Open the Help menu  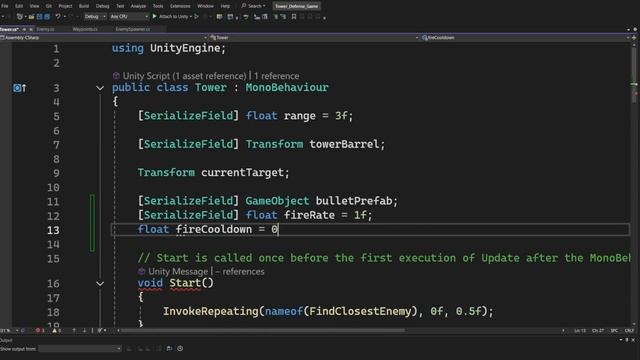[225, 6]
